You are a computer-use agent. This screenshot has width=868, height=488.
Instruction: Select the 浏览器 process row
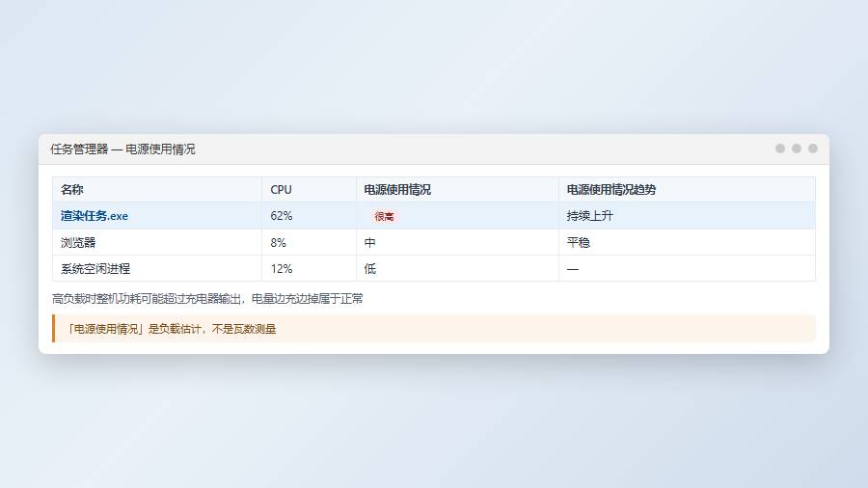434,242
